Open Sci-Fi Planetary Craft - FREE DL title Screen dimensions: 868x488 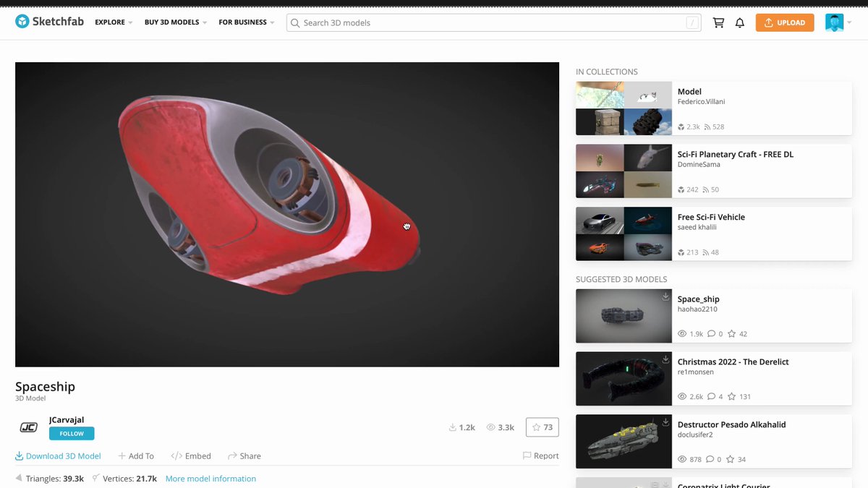(x=736, y=155)
